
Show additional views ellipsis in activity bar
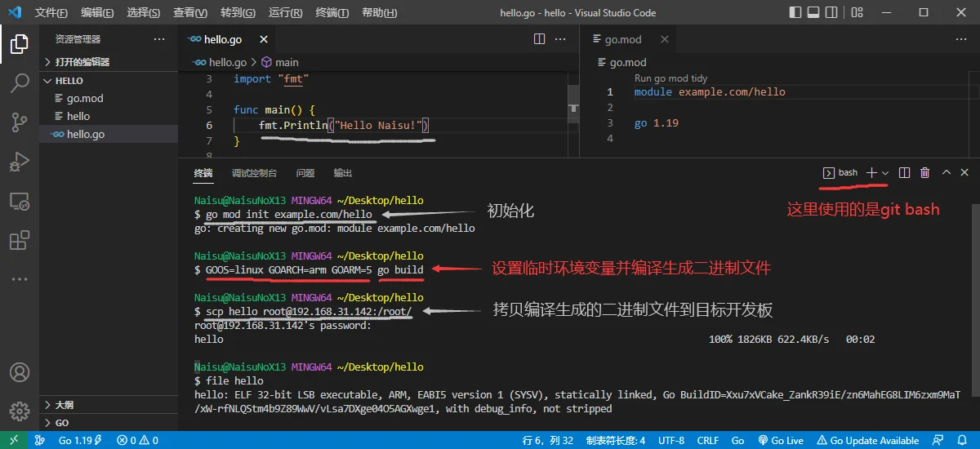(19, 279)
